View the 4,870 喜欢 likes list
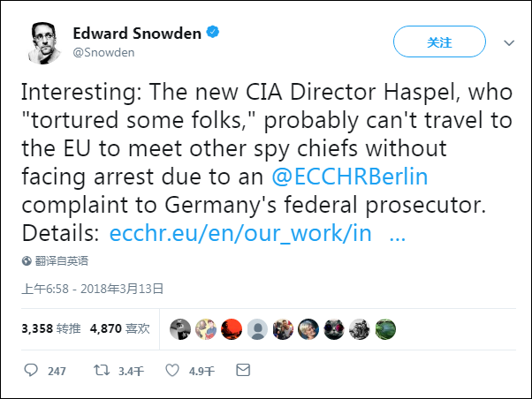The image size is (532, 399). point(120,328)
